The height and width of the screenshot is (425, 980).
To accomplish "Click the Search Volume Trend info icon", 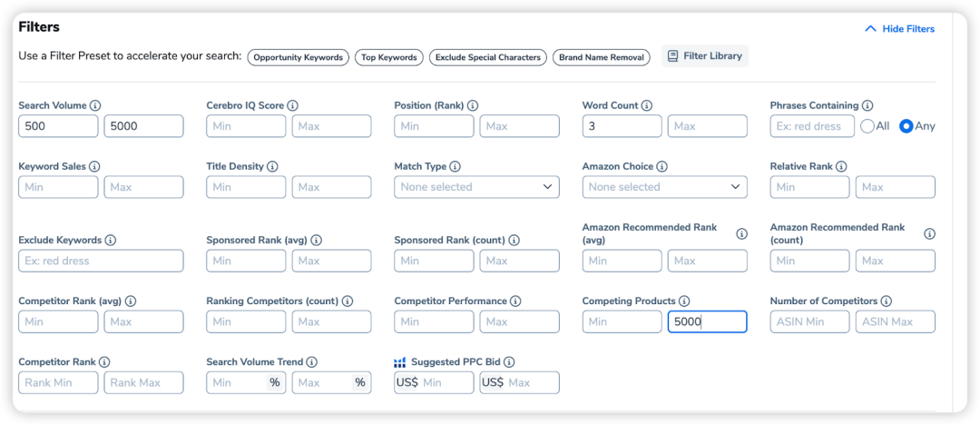I will click(311, 362).
